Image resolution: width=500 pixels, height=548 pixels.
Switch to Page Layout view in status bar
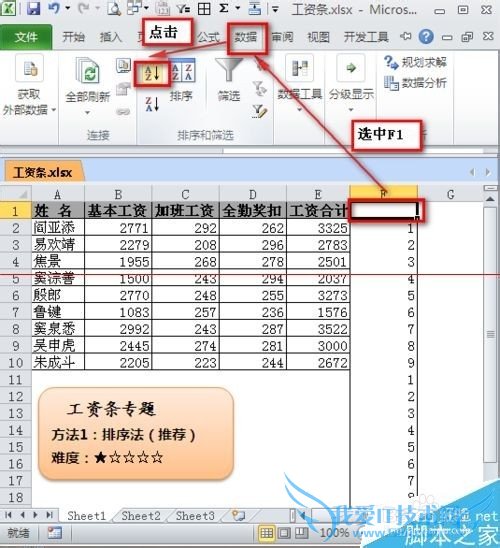pos(284,533)
